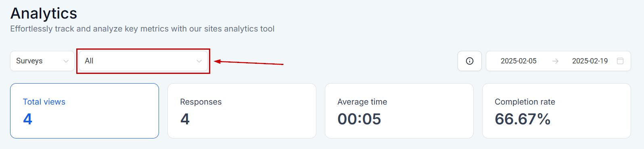Click the 00:05 average time value

click(x=359, y=119)
